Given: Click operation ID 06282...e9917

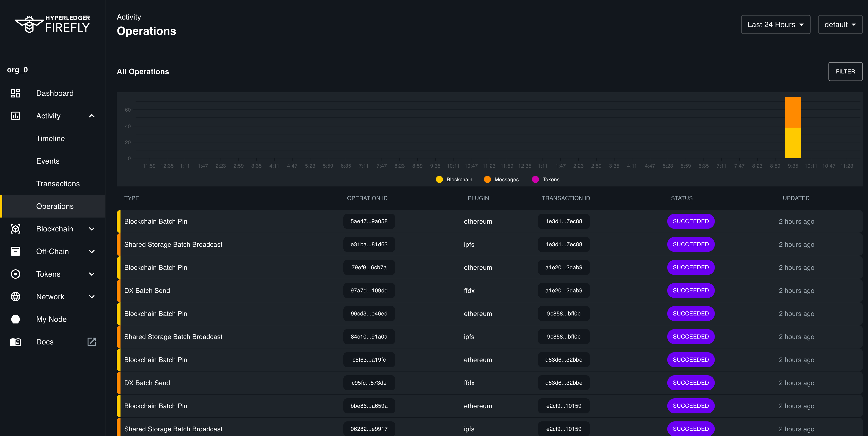Looking at the screenshot, I should click(x=369, y=429).
